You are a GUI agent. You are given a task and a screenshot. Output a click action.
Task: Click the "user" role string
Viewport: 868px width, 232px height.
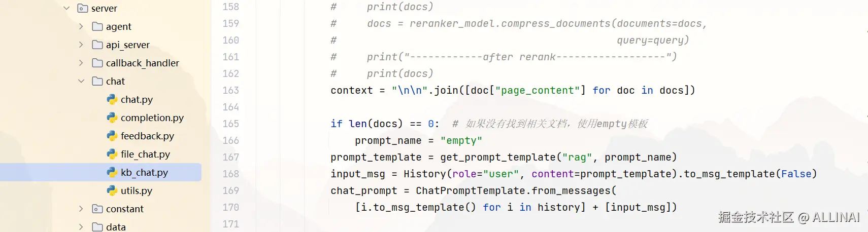click(501, 174)
